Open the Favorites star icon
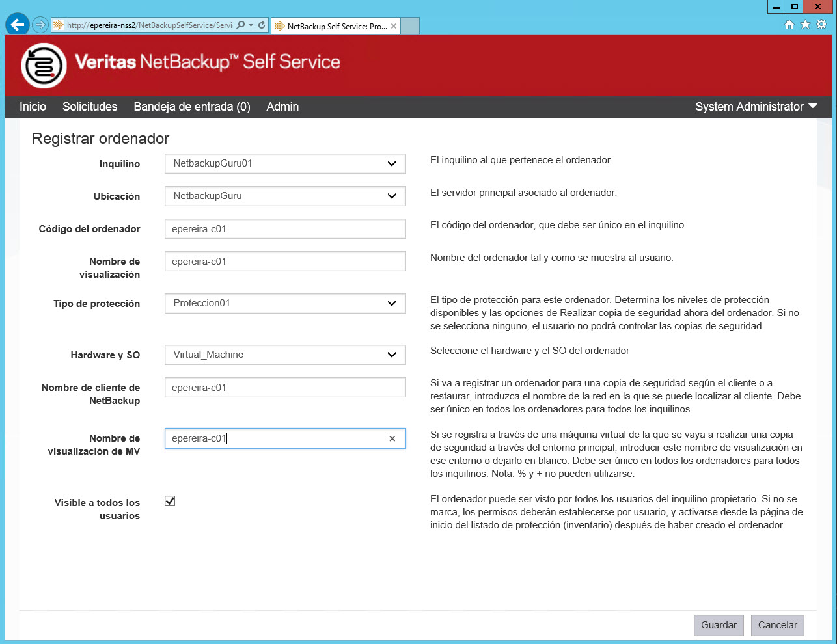The image size is (837, 644). pyautogui.click(x=805, y=25)
